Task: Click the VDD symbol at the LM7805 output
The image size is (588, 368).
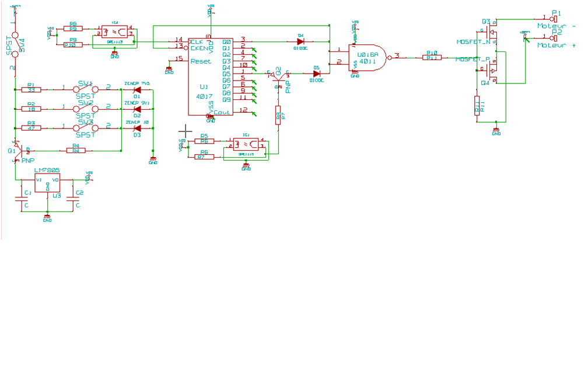Action: (x=89, y=178)
